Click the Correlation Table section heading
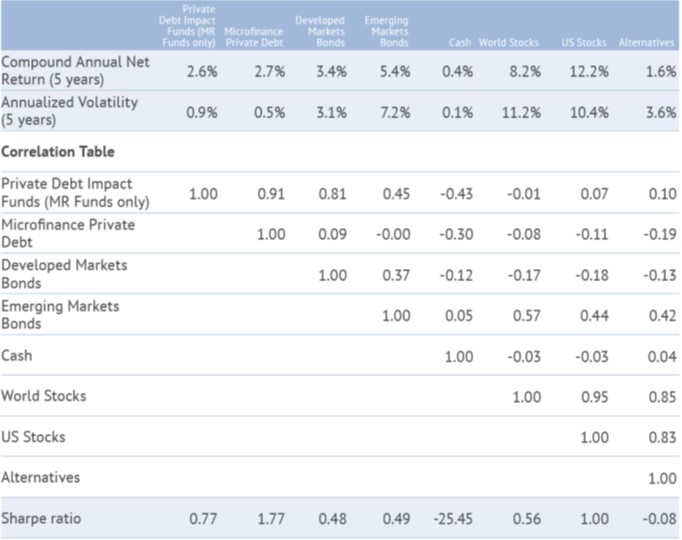Viewport: 682px width, 540px height. tap(58, 152)
